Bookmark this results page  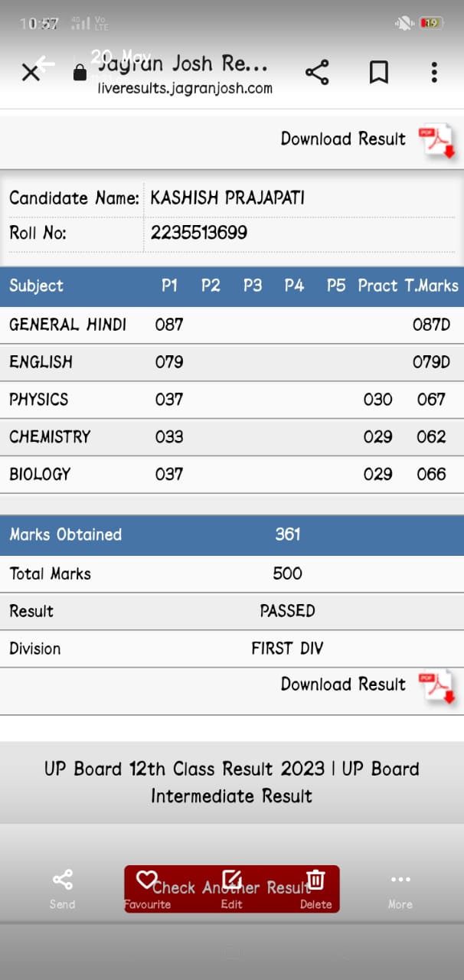tap(378, 73)
